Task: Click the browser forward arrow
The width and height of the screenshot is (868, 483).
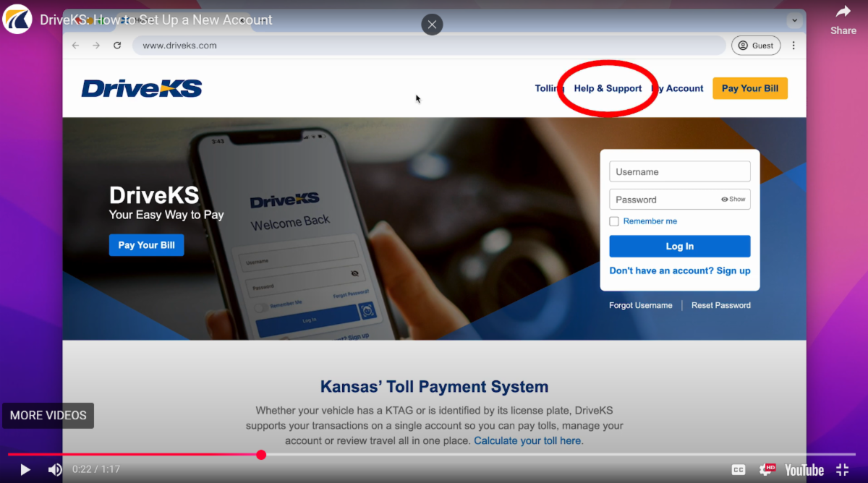Action: 96,45
